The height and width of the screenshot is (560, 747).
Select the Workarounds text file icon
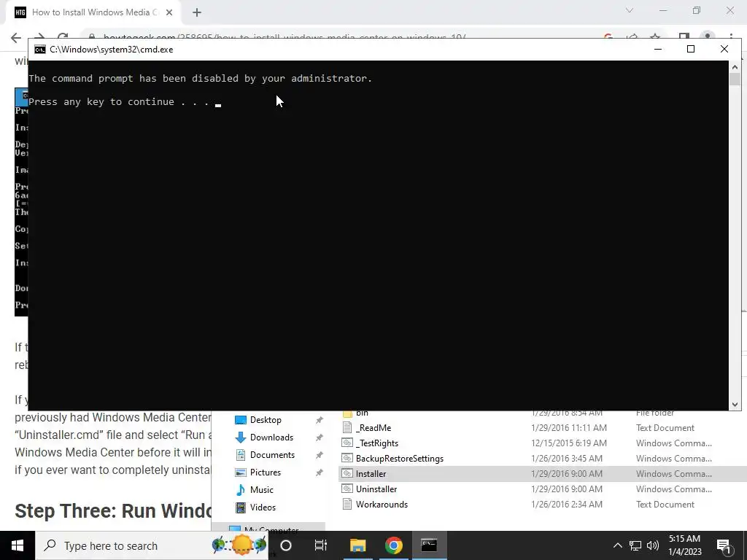point(347,504)
